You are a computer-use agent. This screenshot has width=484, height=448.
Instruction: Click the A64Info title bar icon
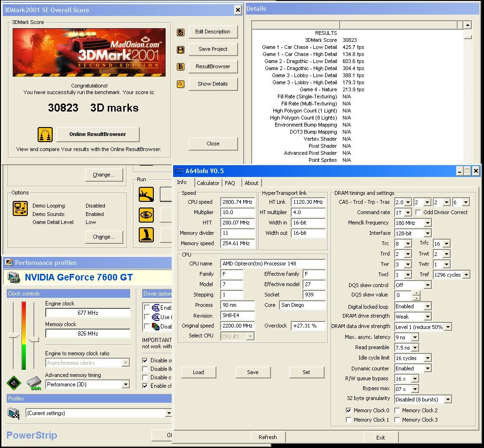[179, 171]
